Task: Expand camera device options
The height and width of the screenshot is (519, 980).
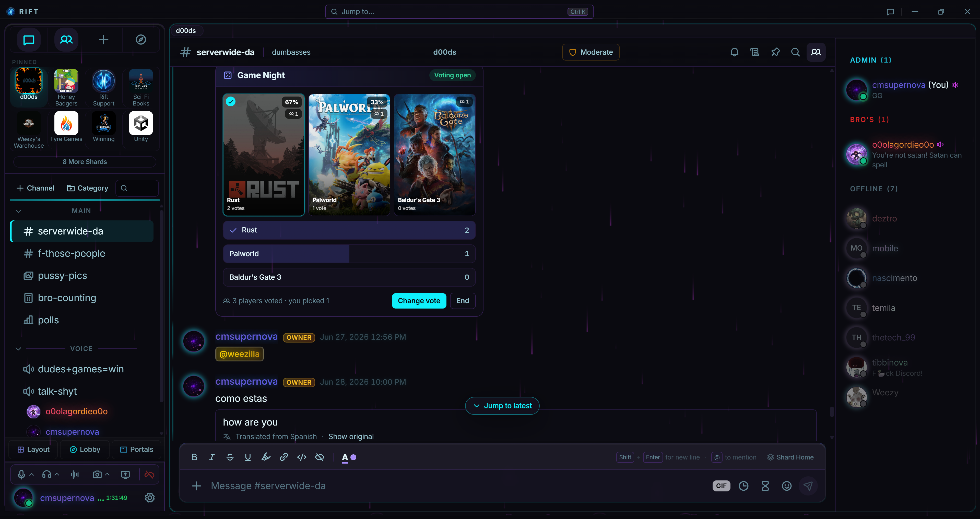Action: click(x=107, y=474)
